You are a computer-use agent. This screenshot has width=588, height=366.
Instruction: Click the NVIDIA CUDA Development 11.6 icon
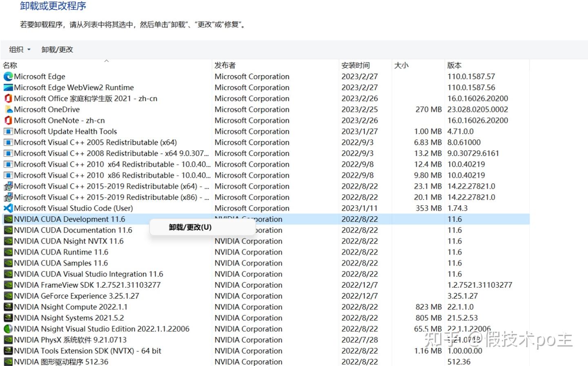(x=8, y=219)
